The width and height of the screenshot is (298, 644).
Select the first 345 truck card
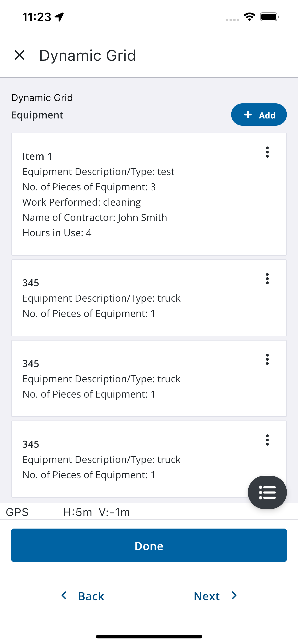149,298
